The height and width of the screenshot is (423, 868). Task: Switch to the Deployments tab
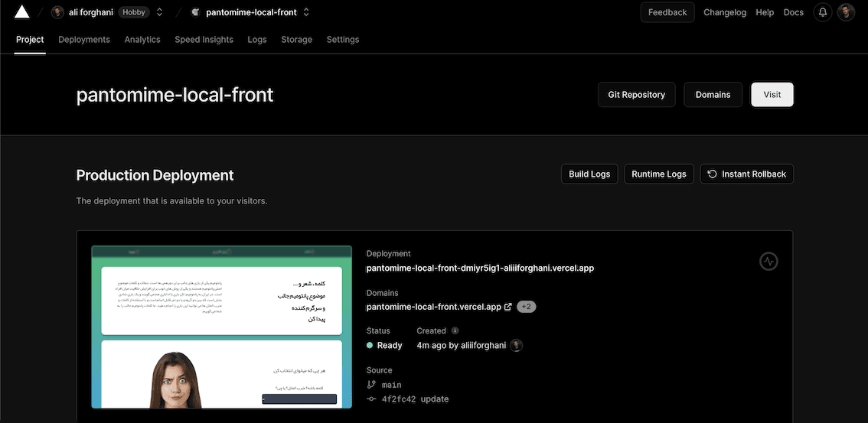coord(84,40)
